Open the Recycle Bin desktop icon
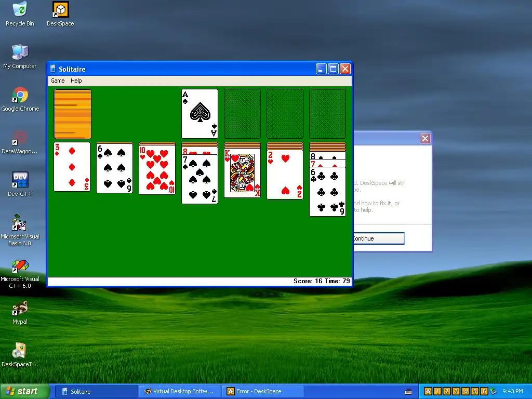This screenshot has width=532, height=399. (20, 14)
